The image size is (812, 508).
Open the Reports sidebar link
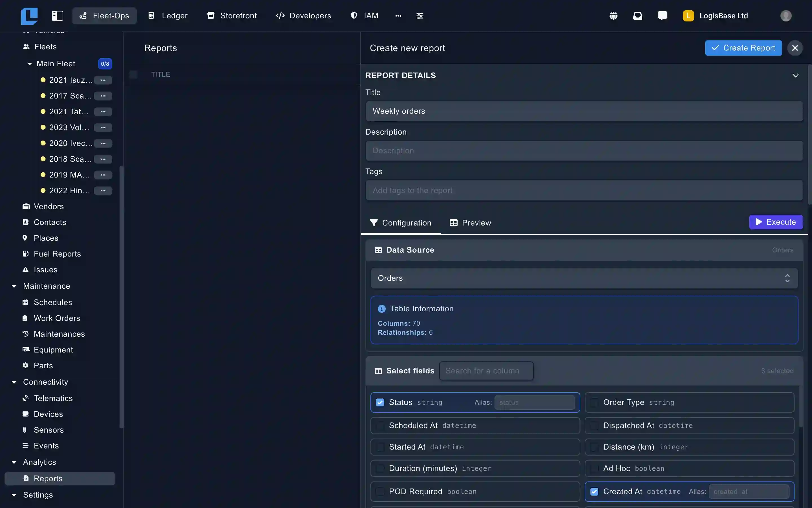coord(60,478)
